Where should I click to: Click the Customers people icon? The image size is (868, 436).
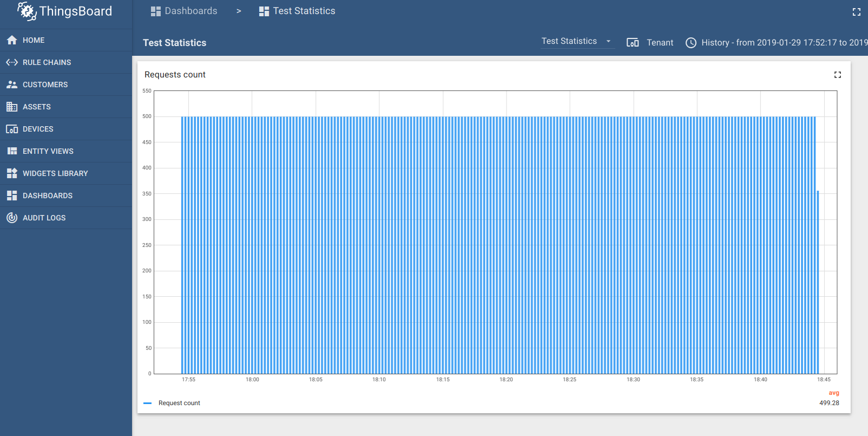click(12, 84)
